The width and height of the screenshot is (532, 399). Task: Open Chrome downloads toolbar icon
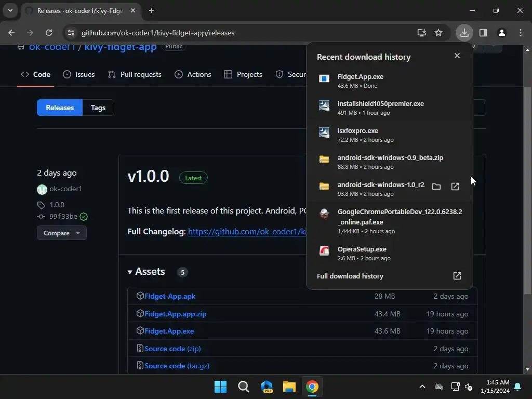coord(464,33)
